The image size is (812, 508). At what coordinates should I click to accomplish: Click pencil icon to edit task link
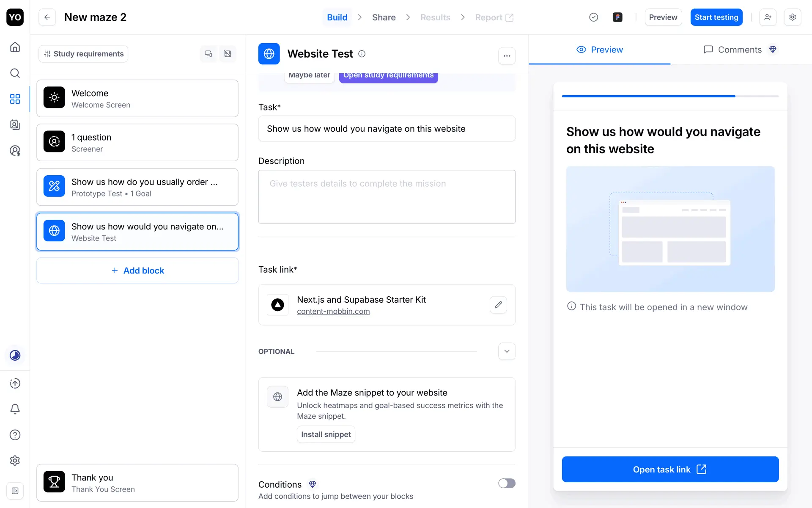tap(498, 305)
